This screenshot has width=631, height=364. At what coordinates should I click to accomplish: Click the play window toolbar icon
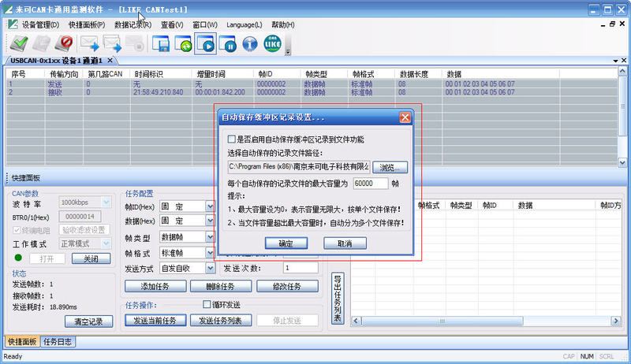tap(206, 44)
